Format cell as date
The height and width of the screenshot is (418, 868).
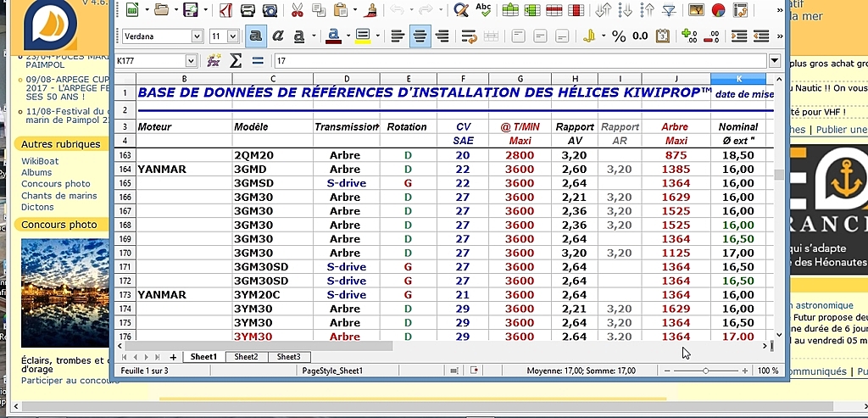point(663,36)
